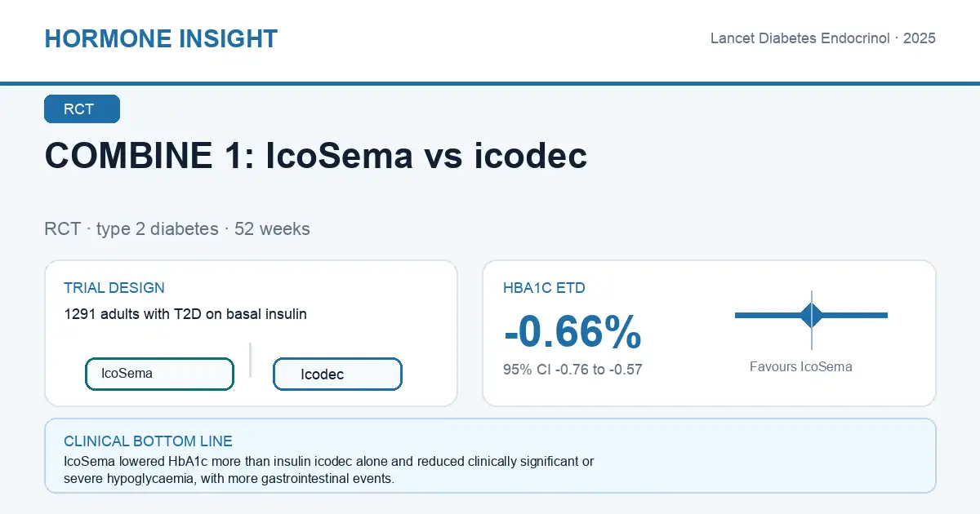Click the RCT type 2 diabetes subtitle

point(177,228)
